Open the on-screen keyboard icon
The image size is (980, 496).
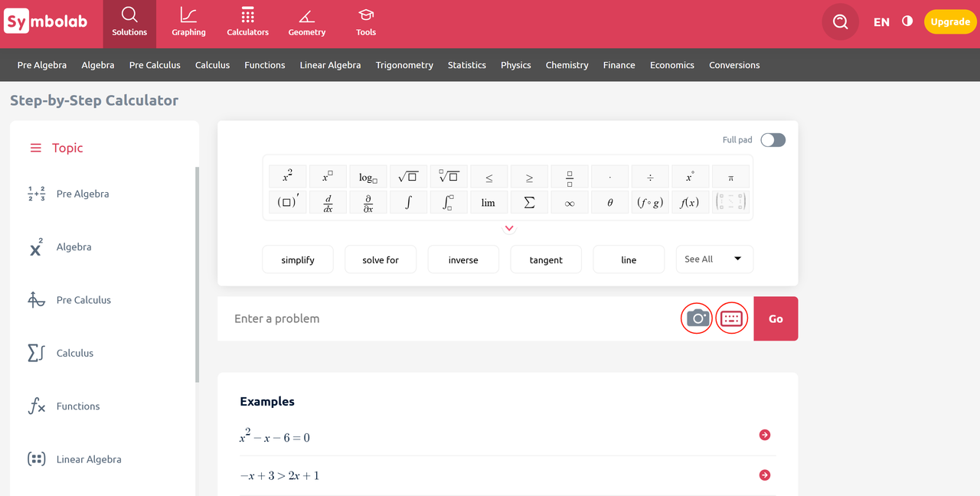[732, 318]
